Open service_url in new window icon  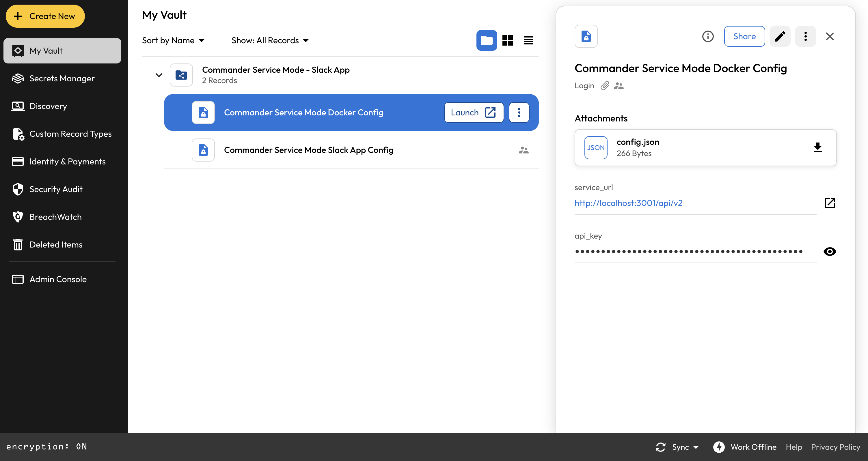tap(830, 203)
